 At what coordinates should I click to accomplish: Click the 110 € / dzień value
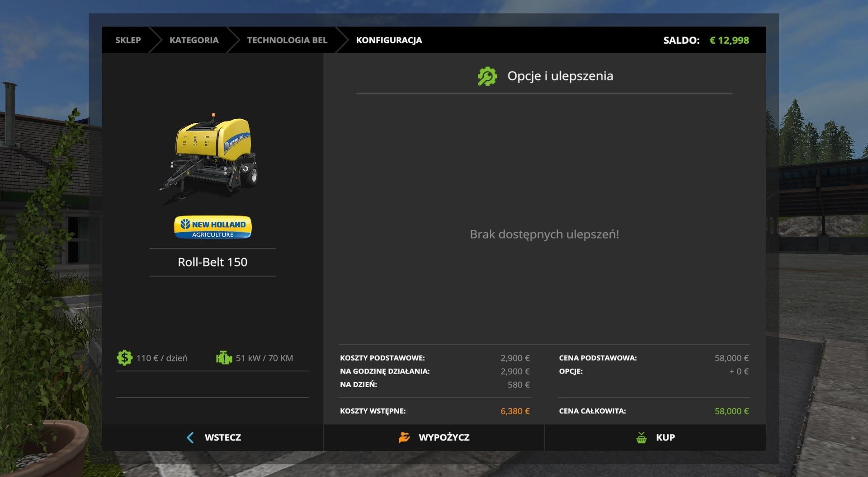[x=162, y=358]
